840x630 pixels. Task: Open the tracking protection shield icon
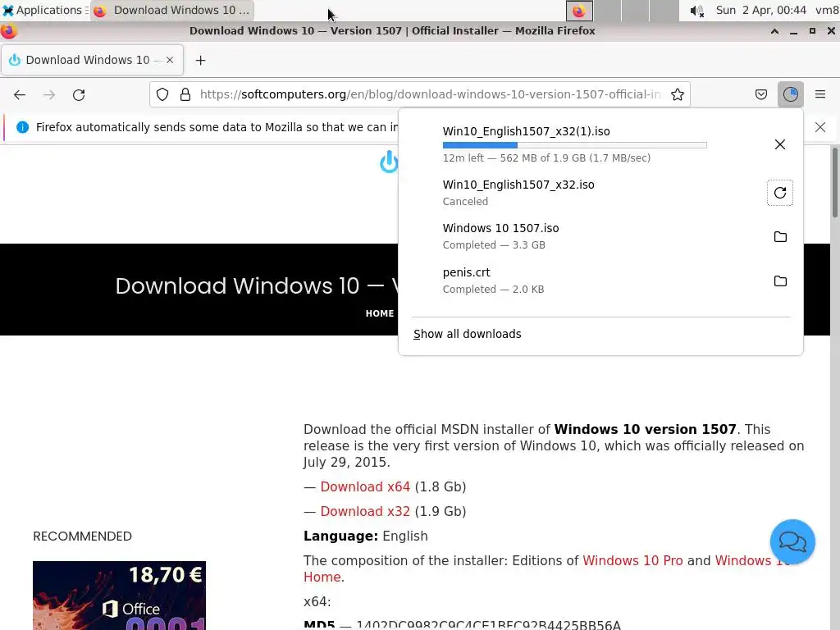162,95
